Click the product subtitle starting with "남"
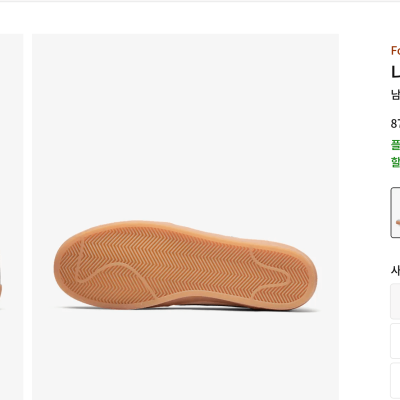The image size is (400, 400). tap(396, 94)
